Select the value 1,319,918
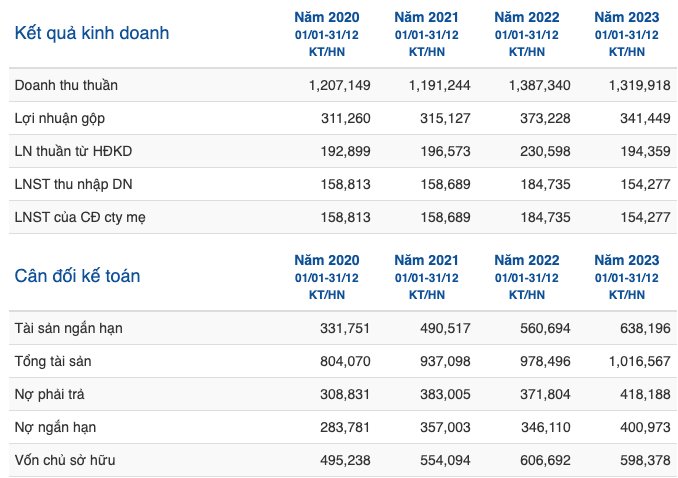Viewport: 678px width, 478px height. [x=640, y=86]
